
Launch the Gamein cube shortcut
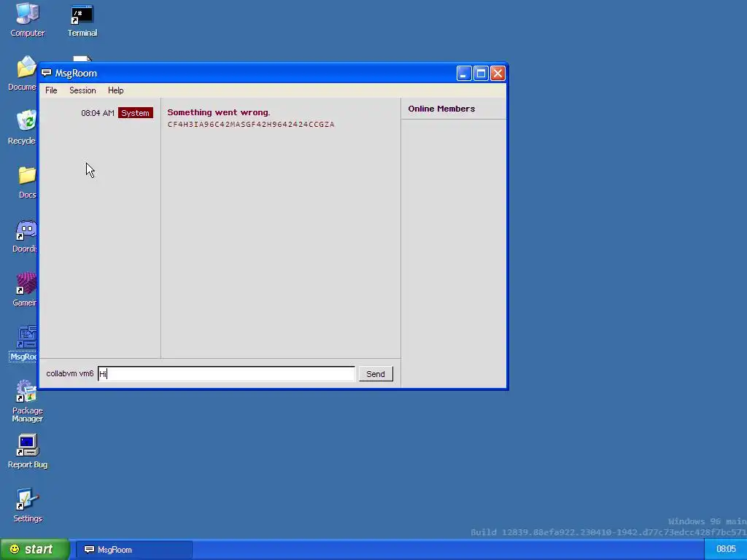pos(25,289)
